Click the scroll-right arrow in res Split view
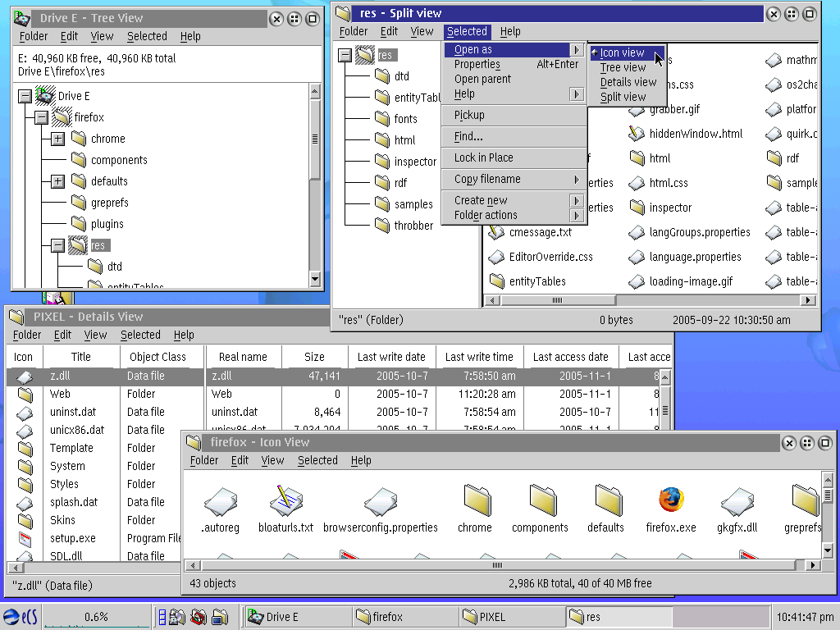The image size is (840, 630). coord(808,300)
